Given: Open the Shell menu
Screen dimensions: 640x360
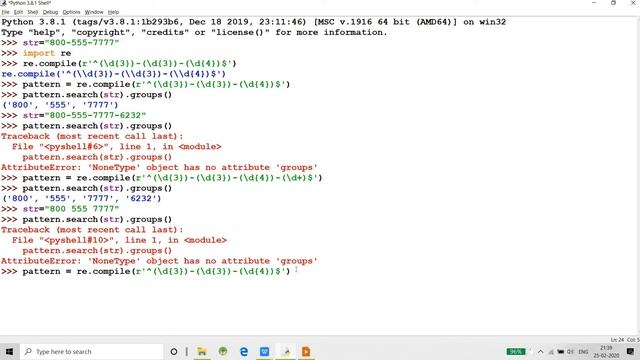Looking at the screenshot, I should click(x=33, y=12).
